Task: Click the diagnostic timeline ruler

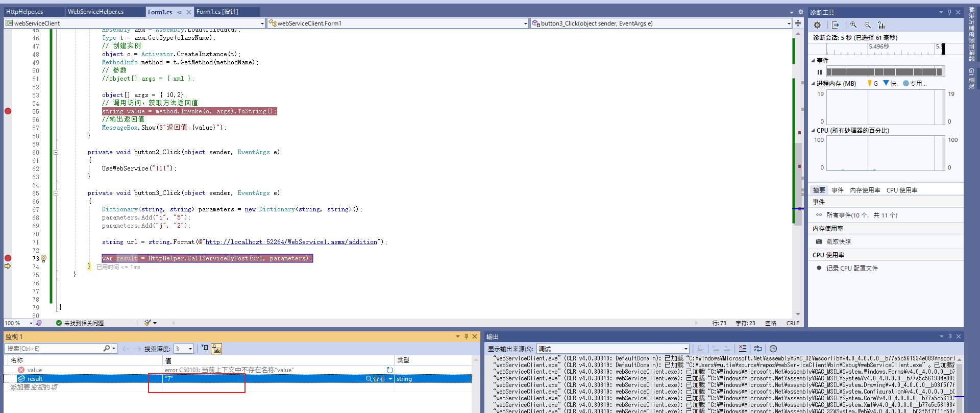Action: (x=886, y=49)
